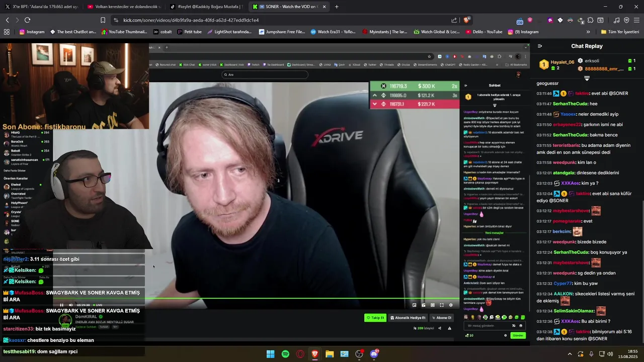
Task: Click Hayalet_06 top gifter entry
Action: pos(557,65)
